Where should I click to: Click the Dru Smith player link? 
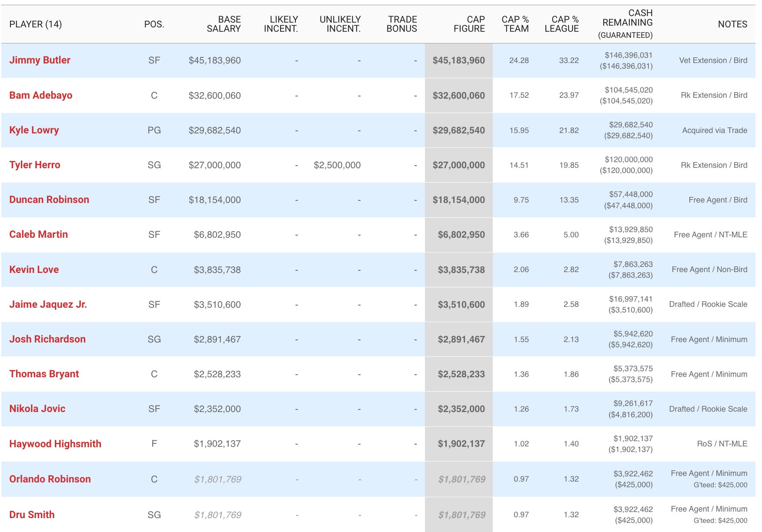32,515
